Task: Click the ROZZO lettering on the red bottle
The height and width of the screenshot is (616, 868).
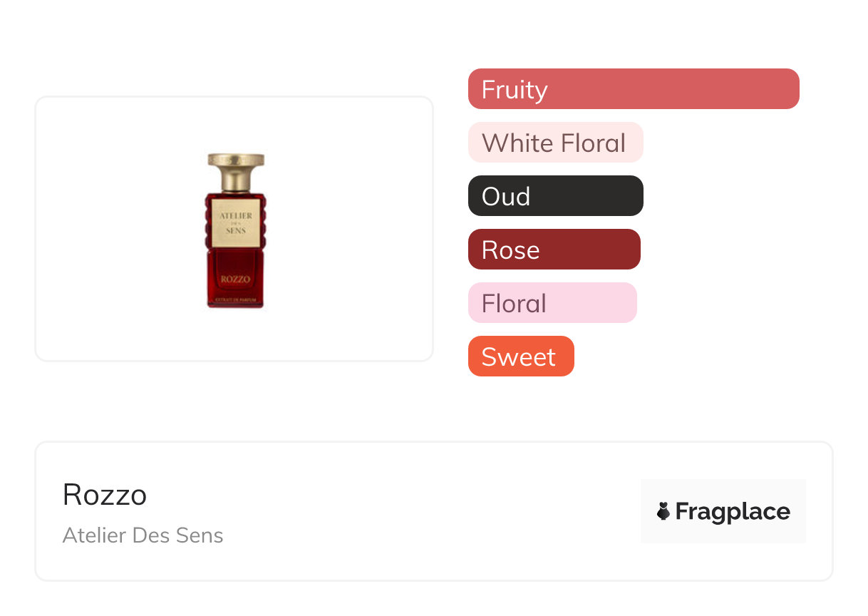Action: pyautogui.click(x=235, y=279)
